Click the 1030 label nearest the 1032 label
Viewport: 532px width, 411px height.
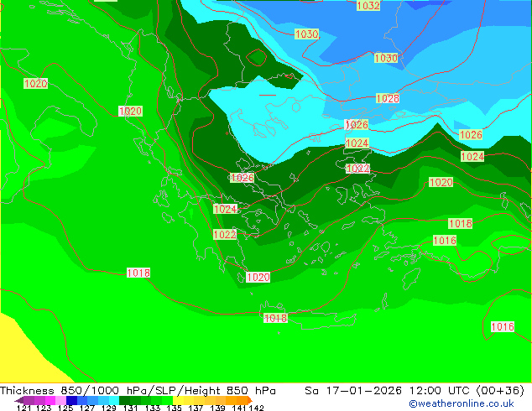tap(307, 34)
